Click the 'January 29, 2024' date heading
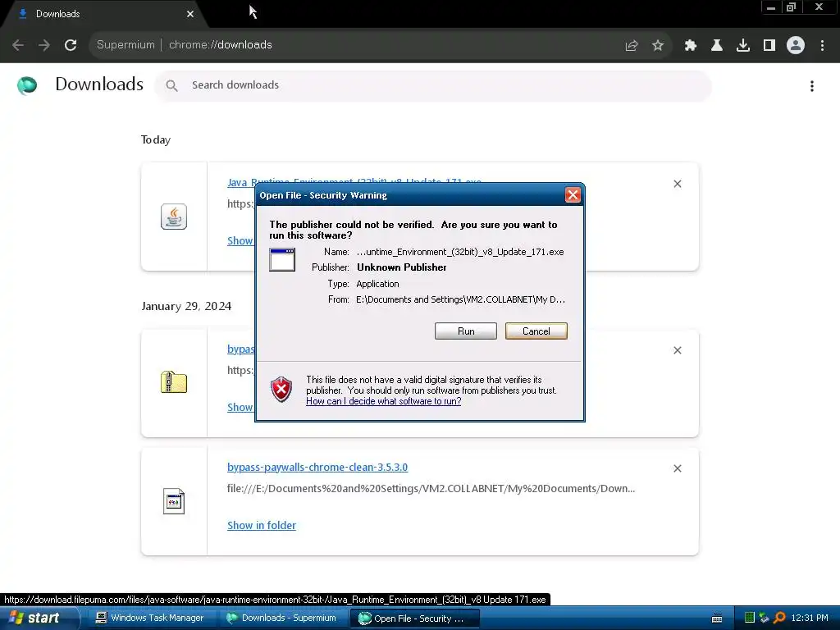 (186, 306)
